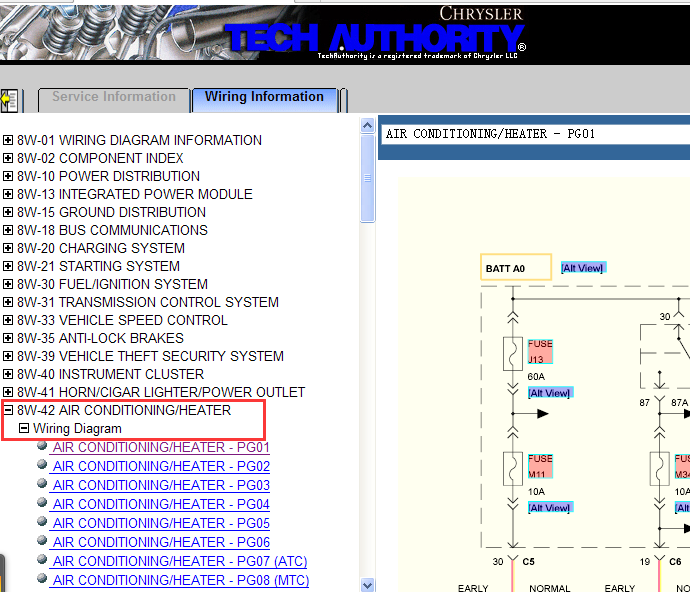Open Air Conditioning/Heater PG03 link
This screenshot has width=690, height=592.
click(x=161, y=485)
